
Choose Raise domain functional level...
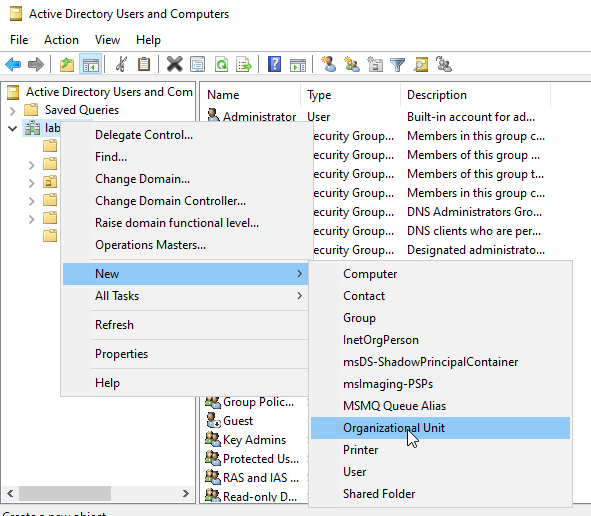185,223
